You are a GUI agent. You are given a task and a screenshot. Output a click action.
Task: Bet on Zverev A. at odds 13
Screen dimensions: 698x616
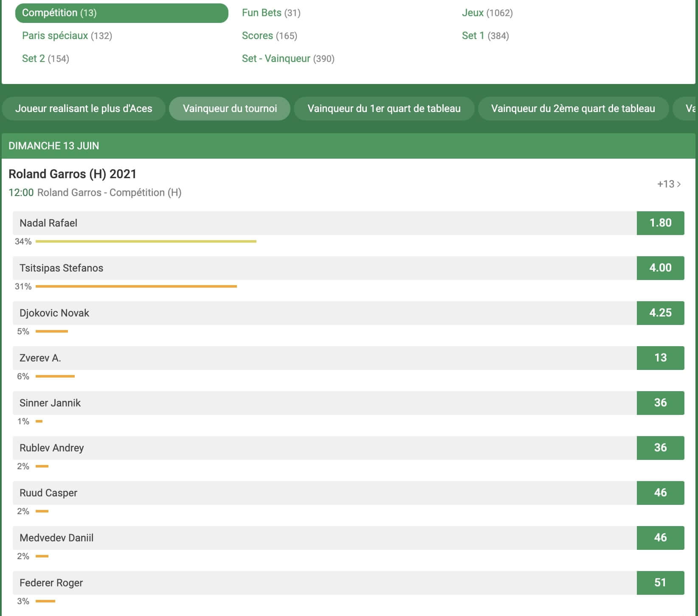[x=661, y=358]
